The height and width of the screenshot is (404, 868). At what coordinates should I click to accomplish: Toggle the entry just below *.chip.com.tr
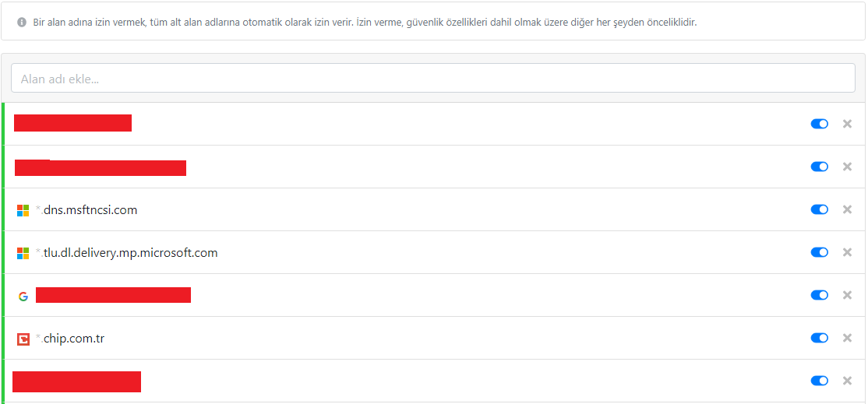[819, 381]
